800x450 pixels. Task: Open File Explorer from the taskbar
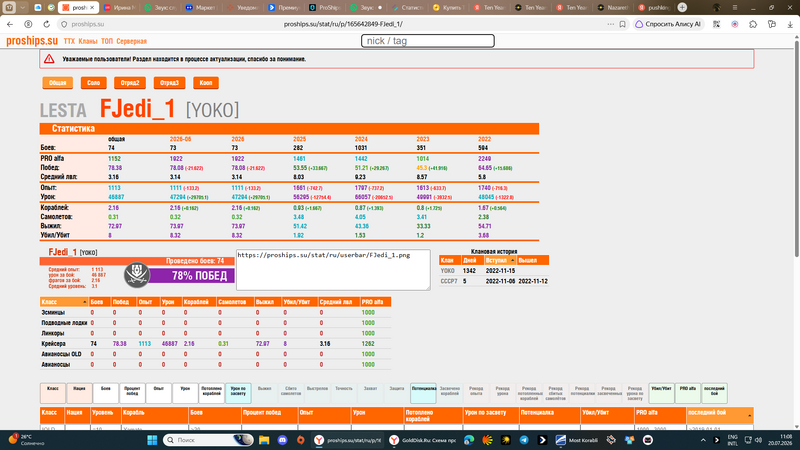(x=264, y=440)
